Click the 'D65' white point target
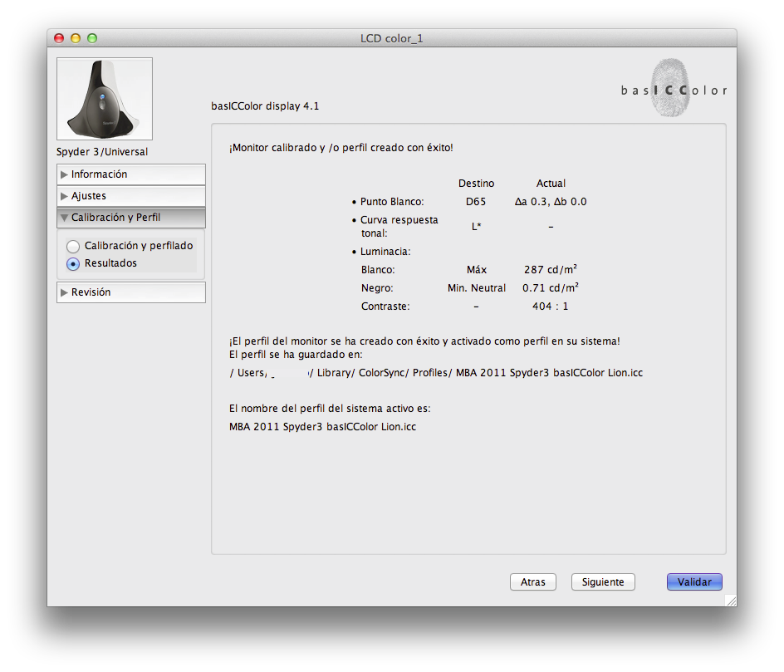784x672 pixels. coord(476,202)
